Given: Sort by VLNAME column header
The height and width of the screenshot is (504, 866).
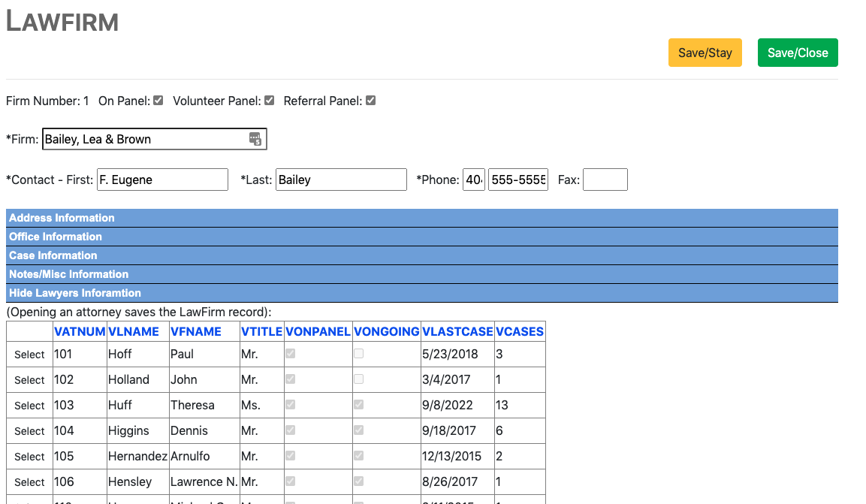Looking at the screenshot, I should tap(134, 331).
